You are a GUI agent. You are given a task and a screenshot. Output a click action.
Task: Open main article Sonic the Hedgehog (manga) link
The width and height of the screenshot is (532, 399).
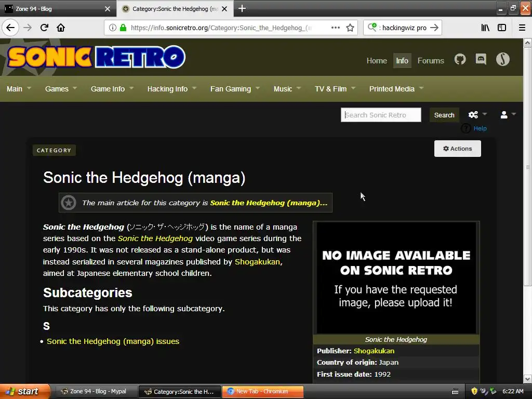[269, 203]
